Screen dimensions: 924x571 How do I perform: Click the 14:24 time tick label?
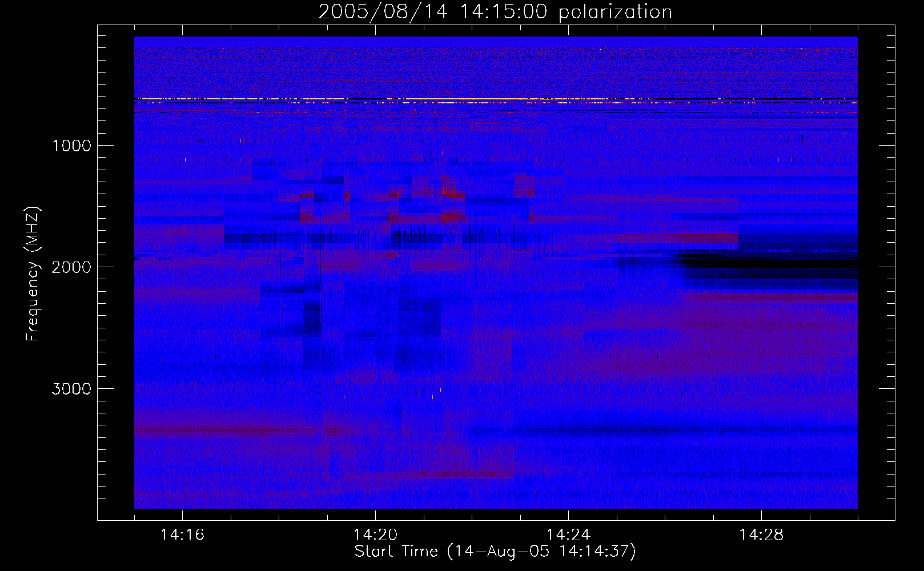(568, 535)
